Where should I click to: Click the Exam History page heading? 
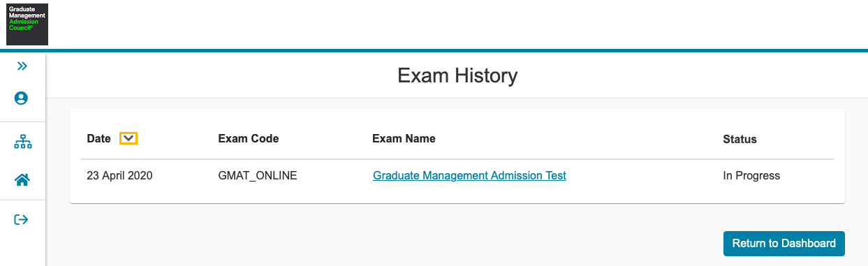pos(457,75)
